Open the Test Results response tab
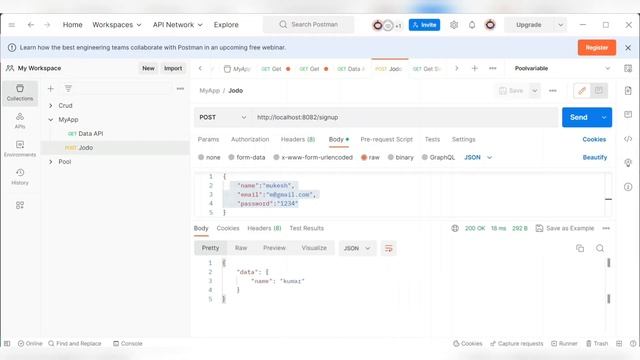This screenshot has height=360, width=640. 307,228
